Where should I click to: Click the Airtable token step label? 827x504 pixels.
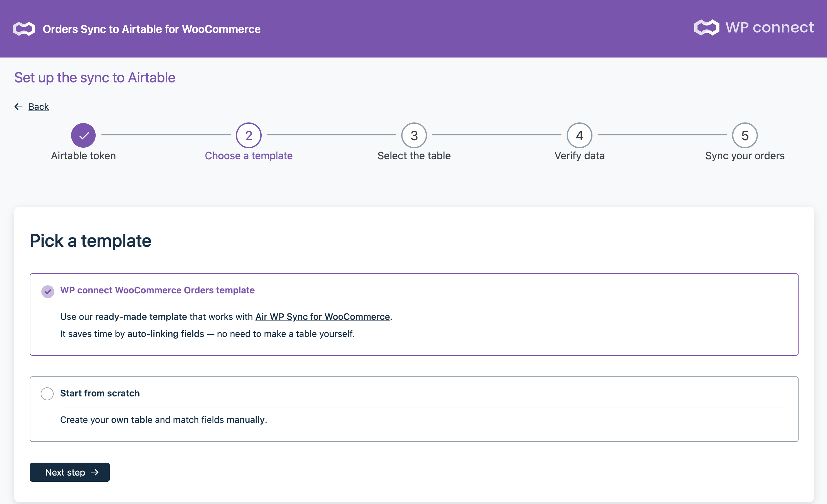point(83,156)
